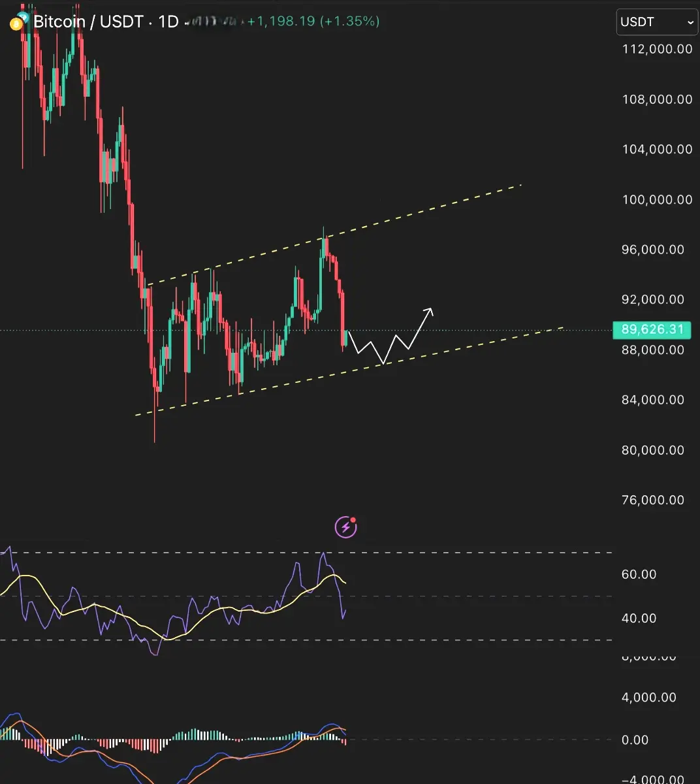Viewport: 700px width, 784px height.
Task: Click the 104,000.00 price axis label
Action: pos(657,149)
